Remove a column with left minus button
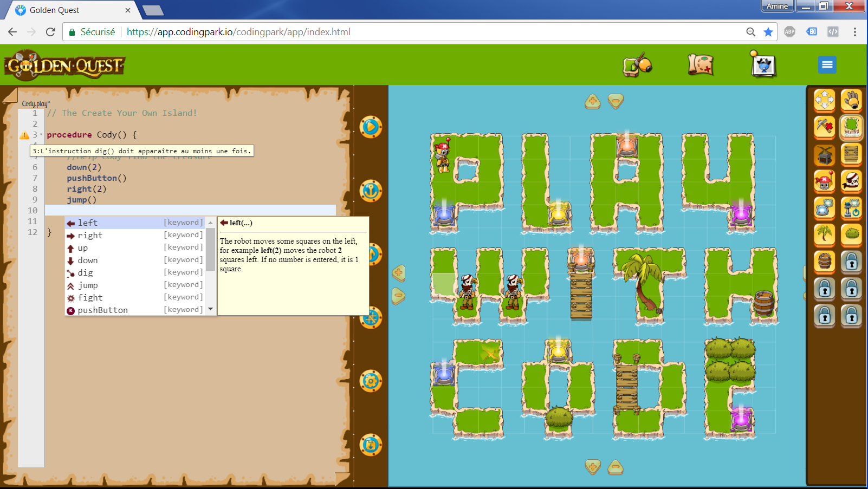The height and width of the screenshot is (489, 868). click(x=398, y=296)
